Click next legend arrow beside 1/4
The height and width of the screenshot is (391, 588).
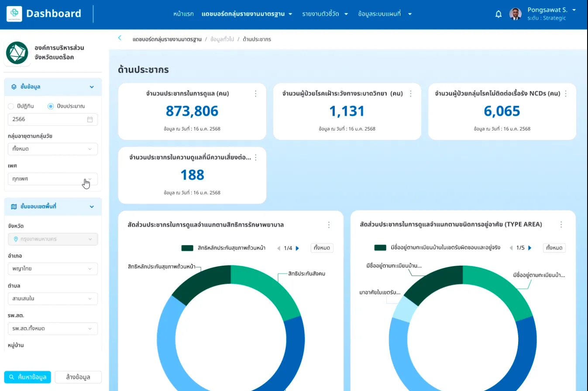298,248
